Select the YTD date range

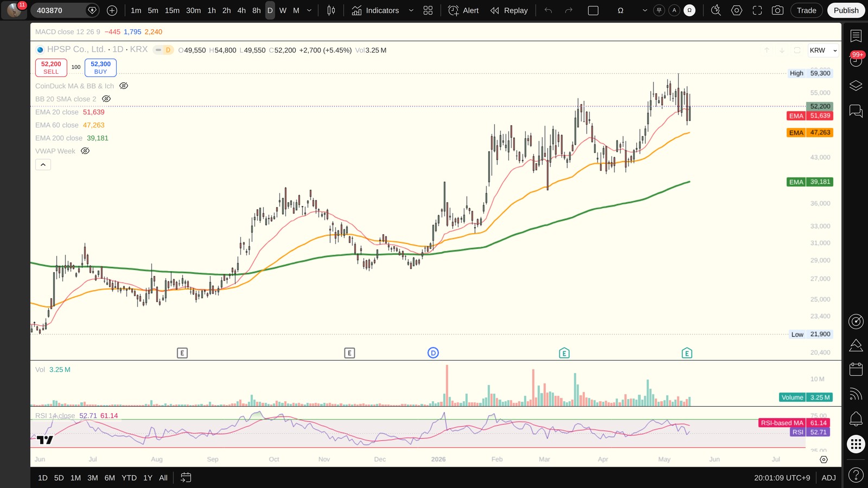129,478
